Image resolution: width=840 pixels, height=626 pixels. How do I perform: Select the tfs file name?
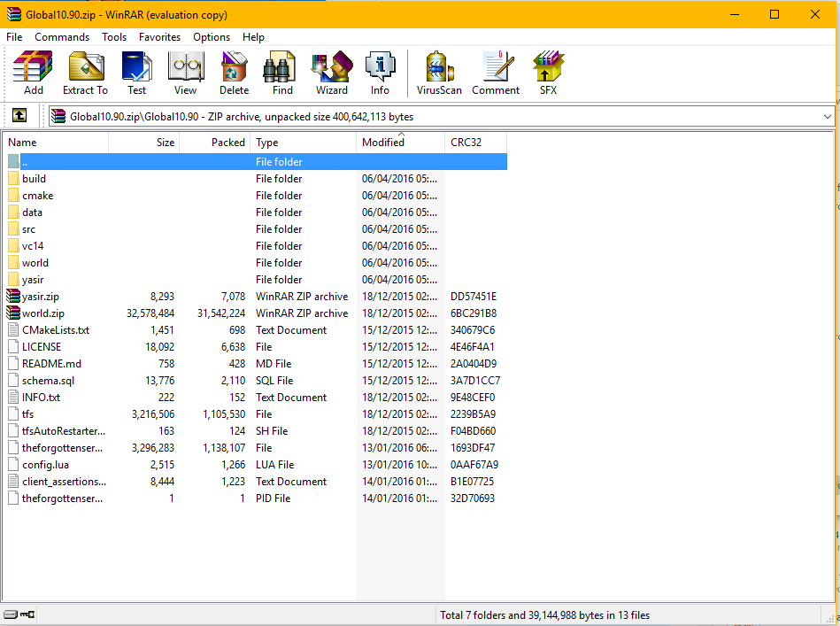(27, 414)
